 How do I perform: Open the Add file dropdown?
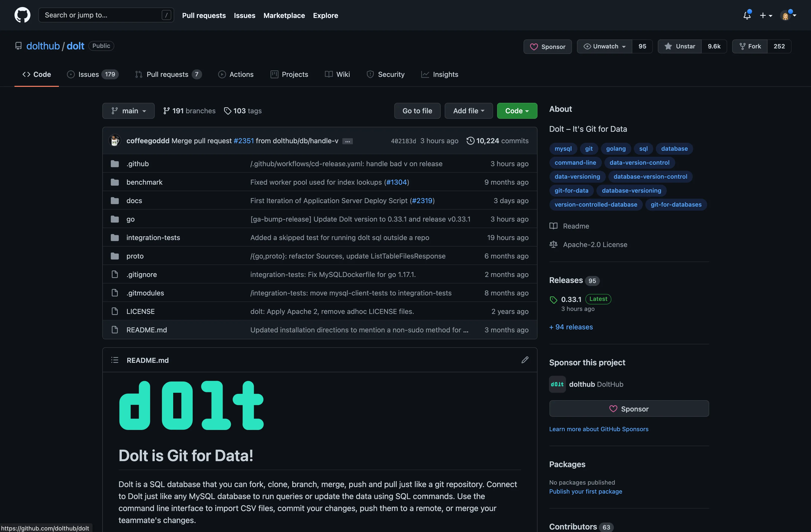pos(469,111)
